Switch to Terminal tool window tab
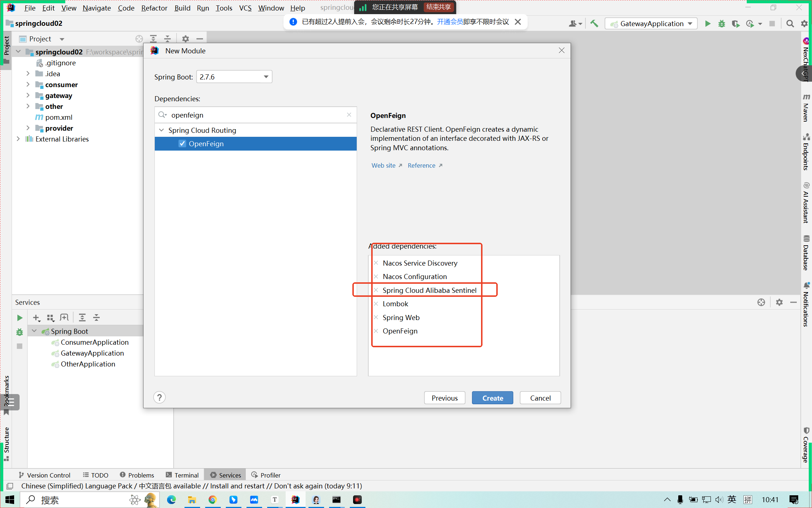 [182, 475]
